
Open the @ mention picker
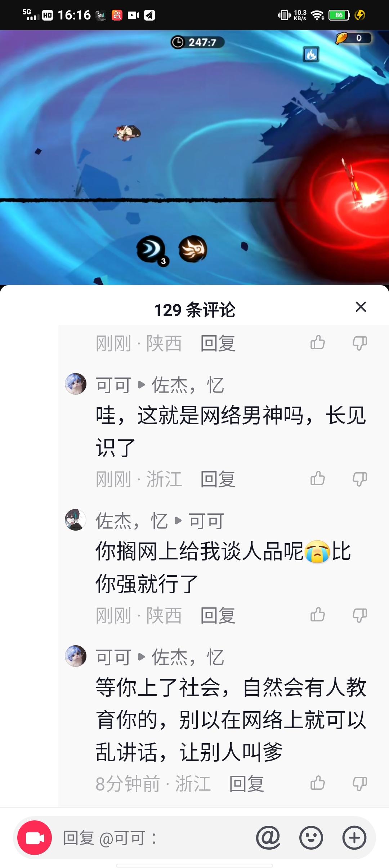coord(268,838)
